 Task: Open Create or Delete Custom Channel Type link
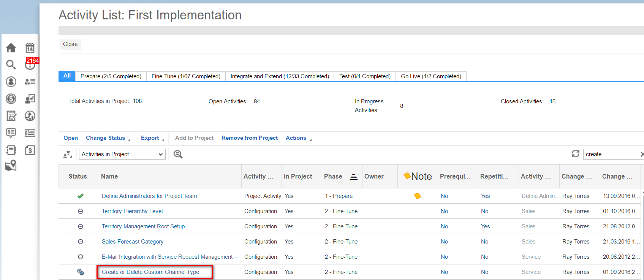[x=150, y=272]
